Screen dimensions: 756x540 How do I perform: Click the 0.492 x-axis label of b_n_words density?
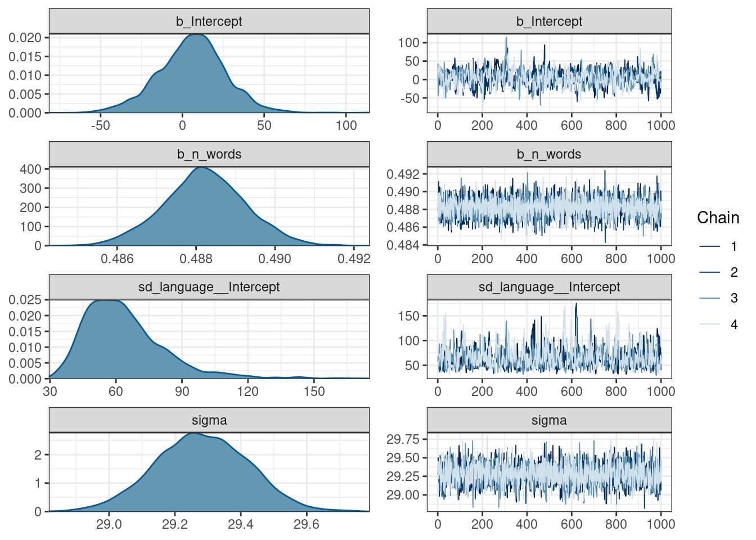point(355,259)
